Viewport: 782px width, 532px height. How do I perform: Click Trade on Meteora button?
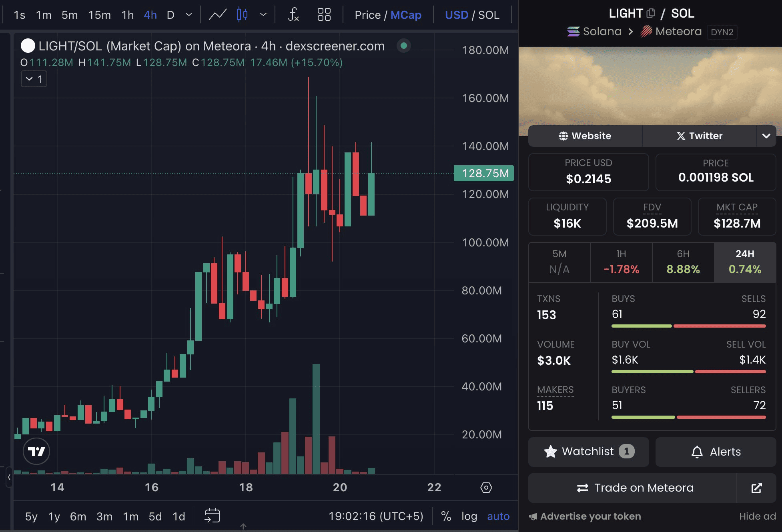pos(633,488)
